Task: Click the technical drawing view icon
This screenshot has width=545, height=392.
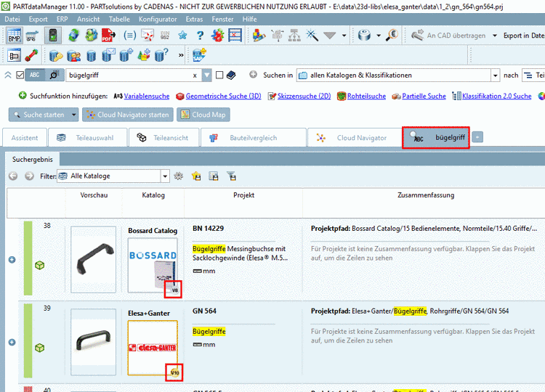Action: [15, 55]
